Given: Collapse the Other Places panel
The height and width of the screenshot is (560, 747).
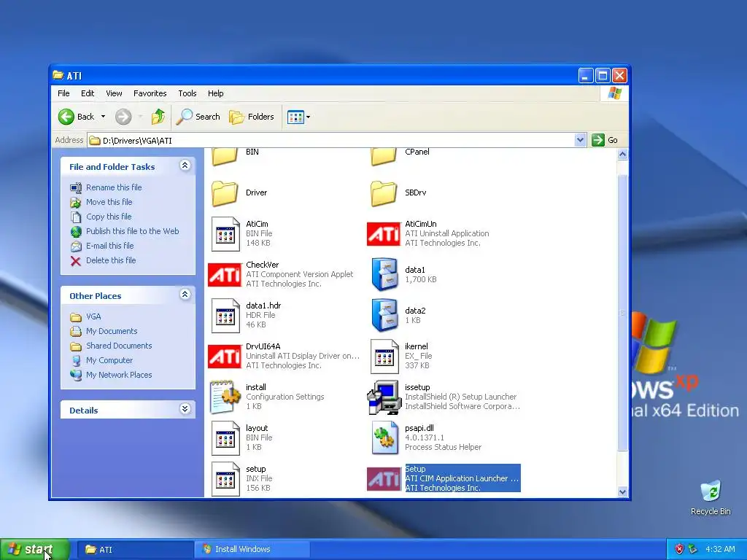Looking at the screenshot, I should (185, 295).
